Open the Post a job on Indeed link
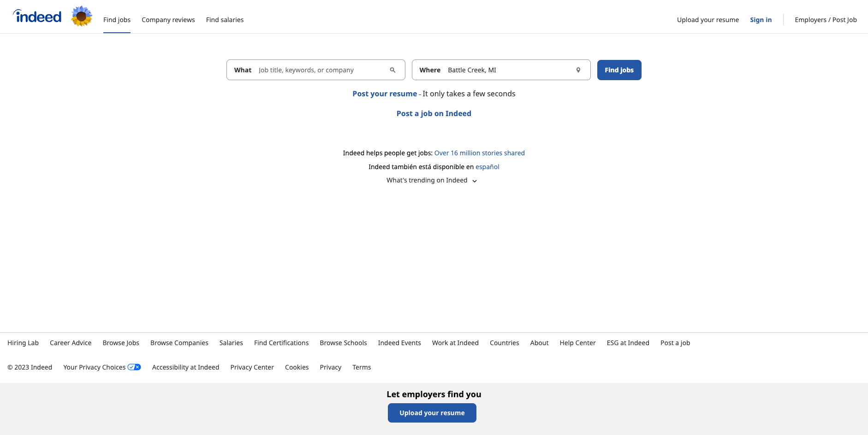This screenshot has height=435, width=868. pyautogui.click(x=434, y=113)
